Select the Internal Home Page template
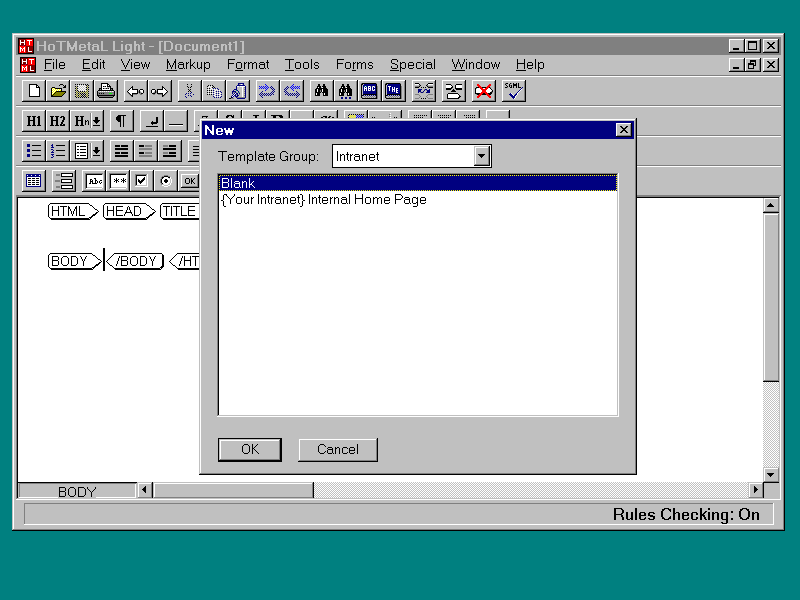Screen dimensions: 800x600 point(324,199)
